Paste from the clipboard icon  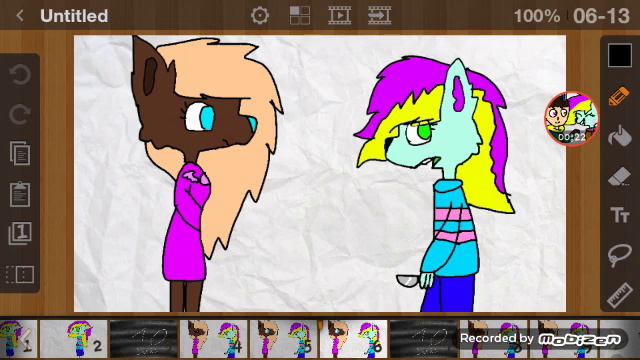pyautogui.click(x=20, y=194)
